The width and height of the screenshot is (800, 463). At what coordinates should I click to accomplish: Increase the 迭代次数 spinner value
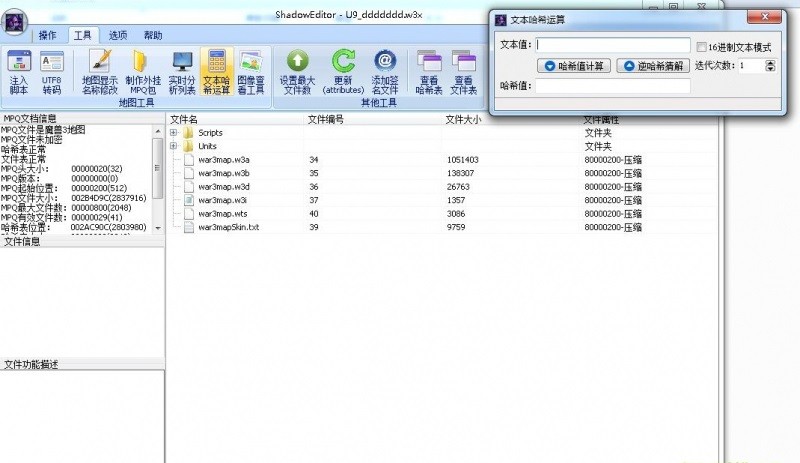[x=770, y=63]
